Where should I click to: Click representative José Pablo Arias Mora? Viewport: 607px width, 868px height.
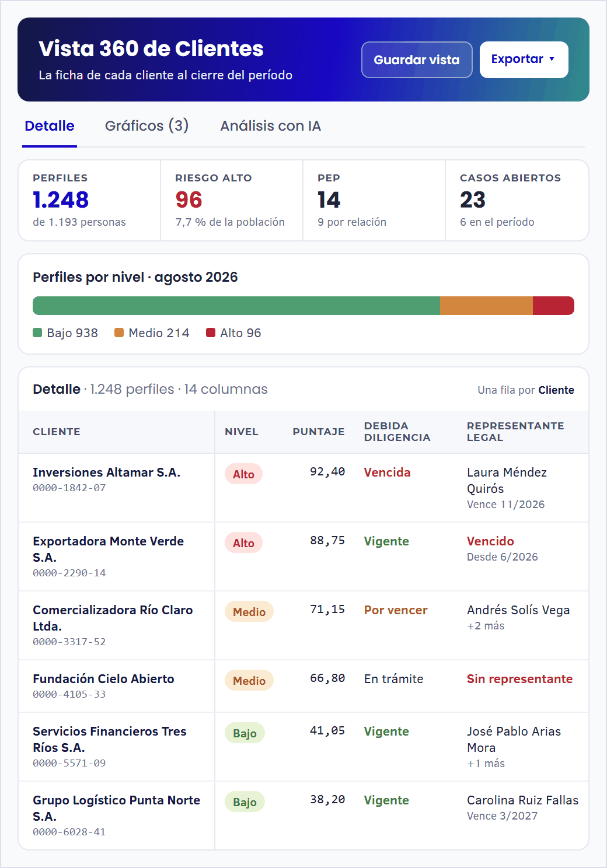point(514,740)
